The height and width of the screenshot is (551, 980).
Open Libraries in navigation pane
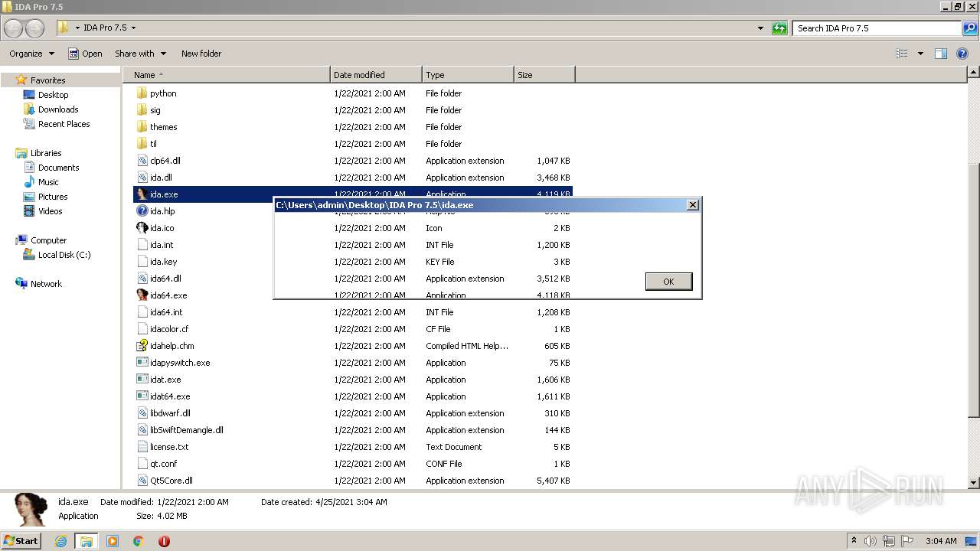(46, 153)
